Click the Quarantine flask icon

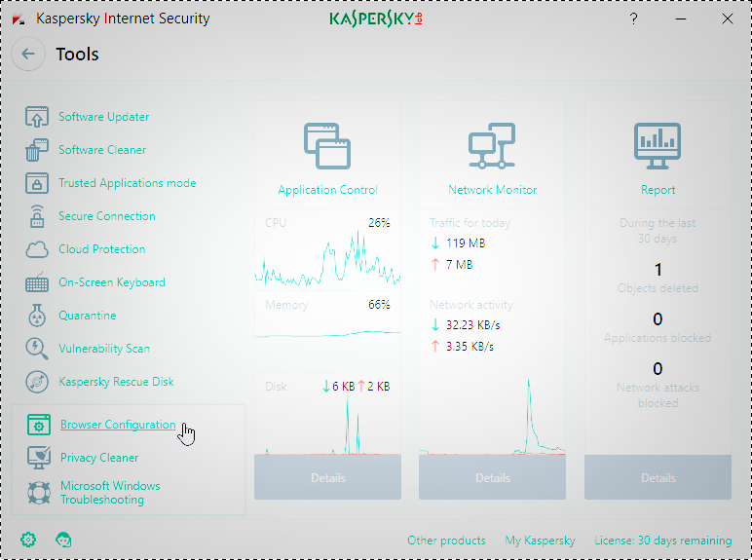(37, 316)
